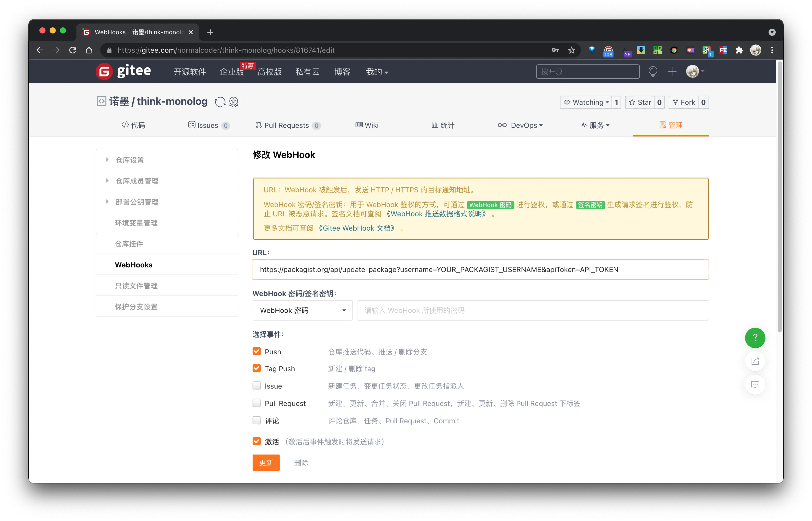Select WebHooks in the settings sidebar
812x521 pixels.
coord(134,265)
